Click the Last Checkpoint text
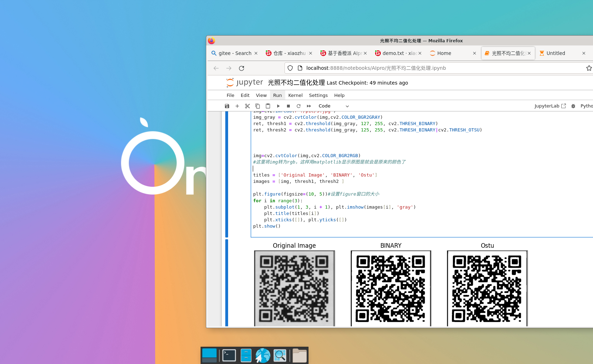This screenshot has width=593, height=364. pyautogui.click(x=367, y=83)
